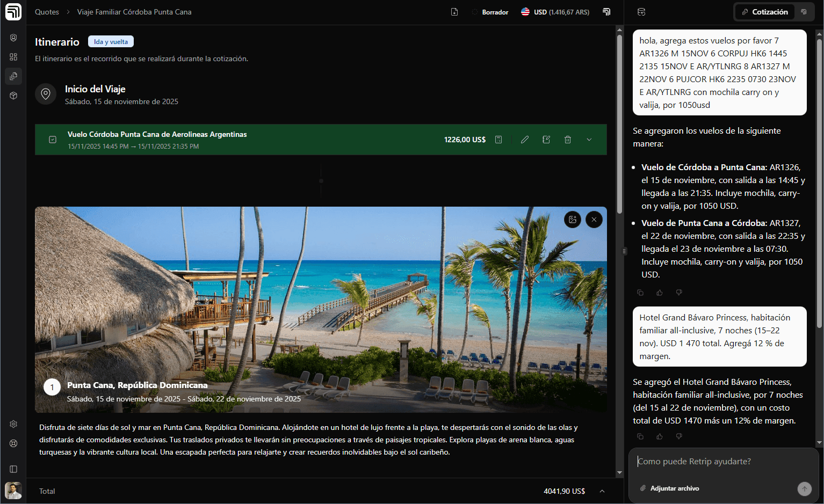The height and width of the screenshot is (504, 824).
Task: Open the package box icon in sidebar
Action: pyautogui.click(x=13, y=96)
